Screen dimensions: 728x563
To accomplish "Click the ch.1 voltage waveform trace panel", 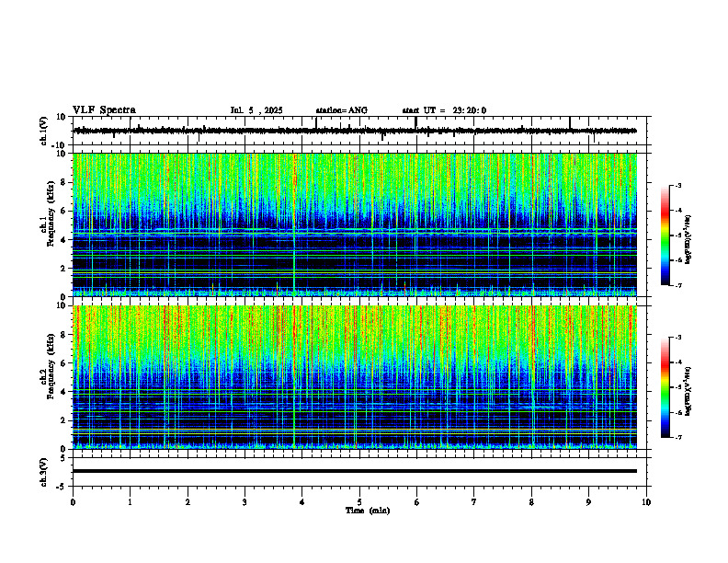I will click(359, 131).
